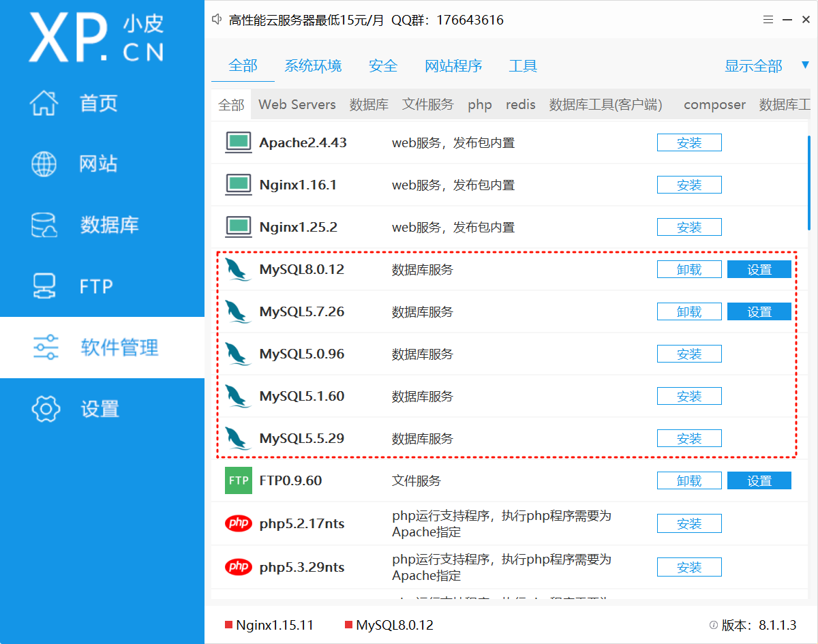This screenshot has height=644, width=818.
Task: Click the gear icon for 设置
Action: (46, 409)
